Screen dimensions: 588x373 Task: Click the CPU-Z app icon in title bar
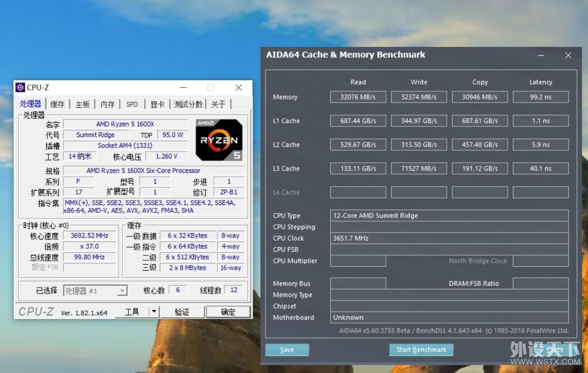tap(20, 87)
